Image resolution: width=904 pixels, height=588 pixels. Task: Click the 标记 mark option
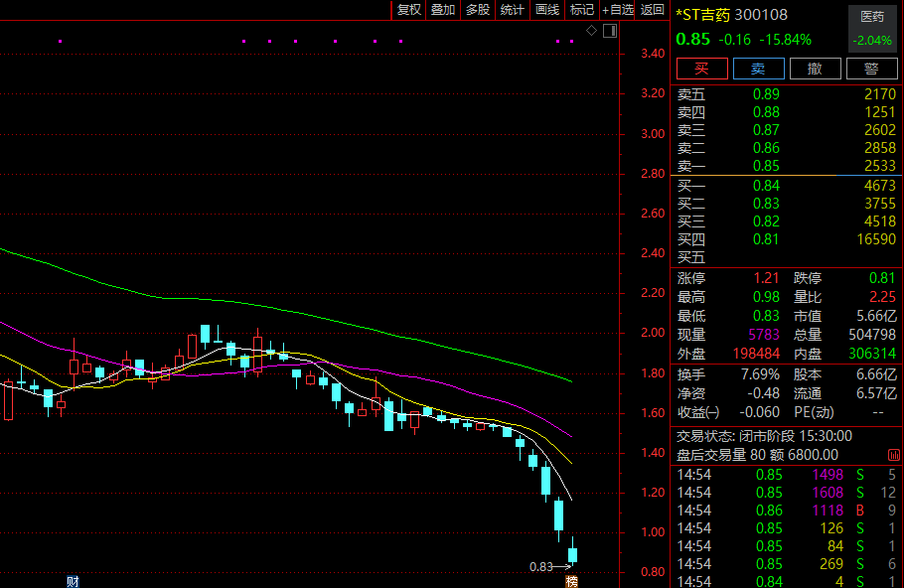click(582, 10)
